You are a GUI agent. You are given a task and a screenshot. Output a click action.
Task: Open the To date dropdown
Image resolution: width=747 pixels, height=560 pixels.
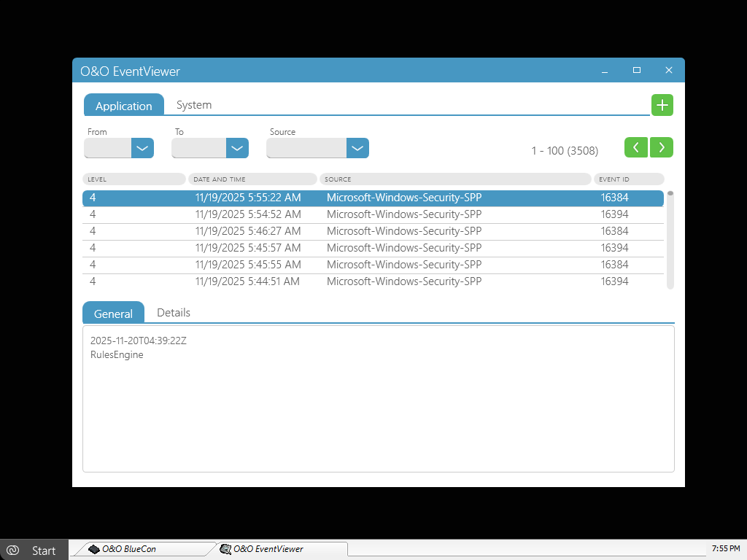pos(237,148)
